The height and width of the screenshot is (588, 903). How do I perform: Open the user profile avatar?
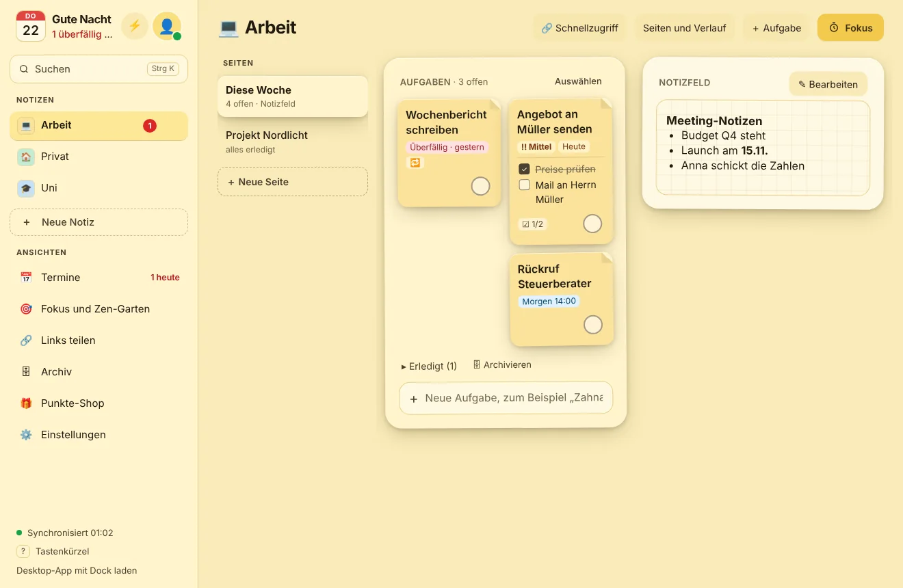(x=167, y=26)
